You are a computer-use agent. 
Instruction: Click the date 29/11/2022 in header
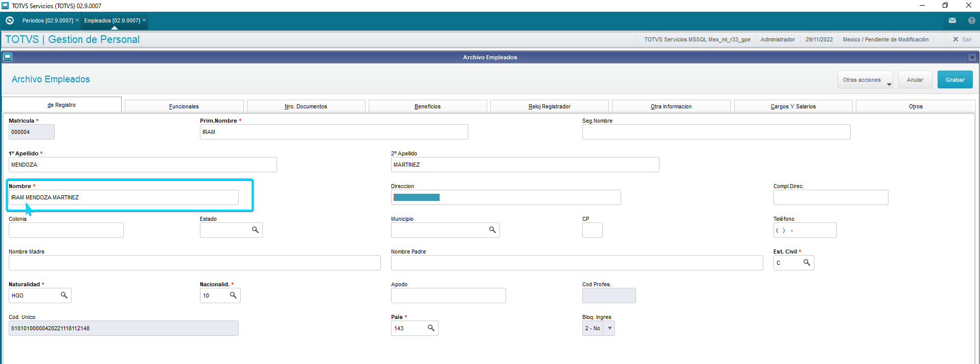pos(819,39)
